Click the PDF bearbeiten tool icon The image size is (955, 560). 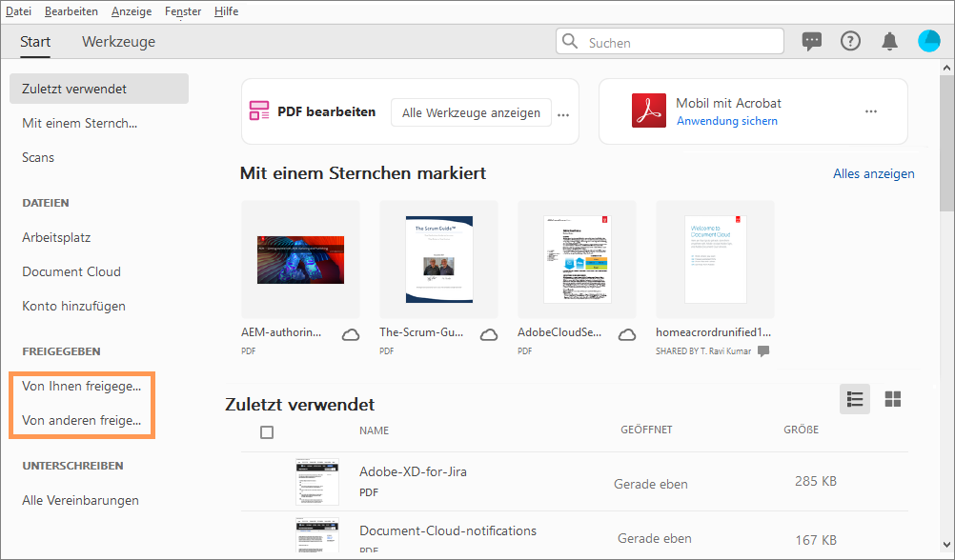259,110
